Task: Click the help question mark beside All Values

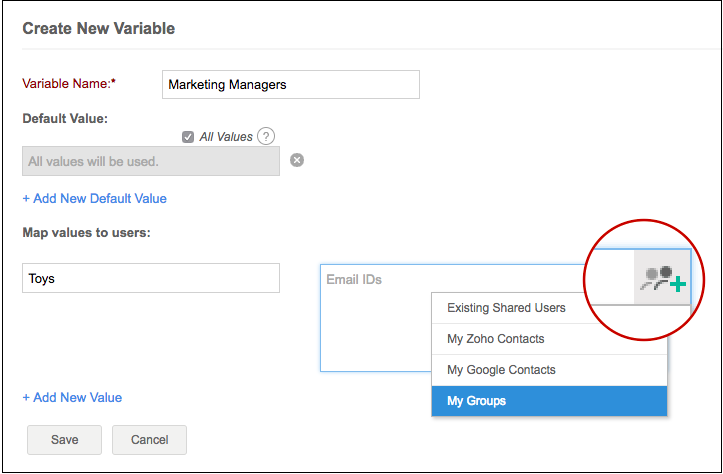Action: [x=266, y=137]
